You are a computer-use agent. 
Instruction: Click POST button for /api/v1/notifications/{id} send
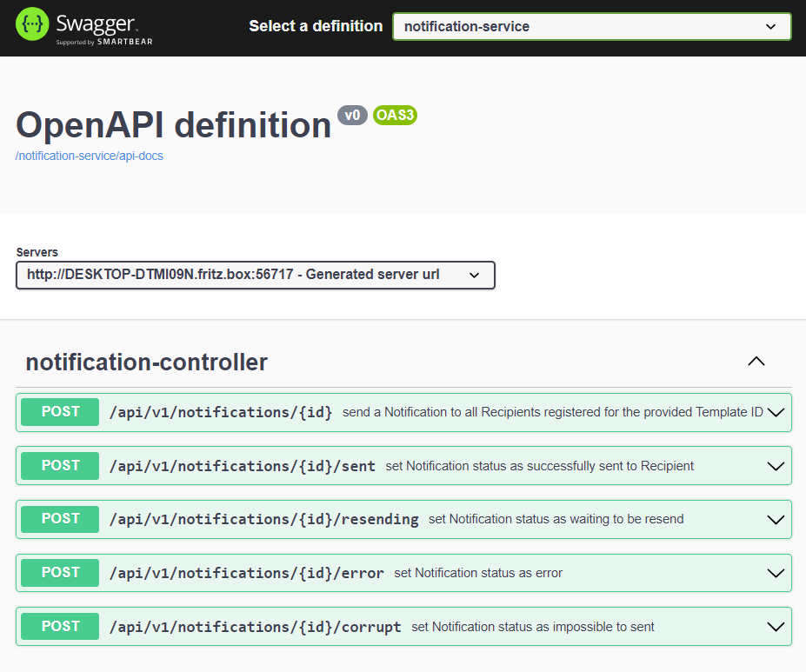(x=60, y=412)
